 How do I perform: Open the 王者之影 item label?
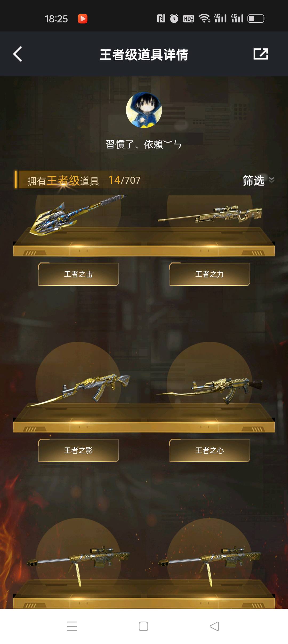78,450
